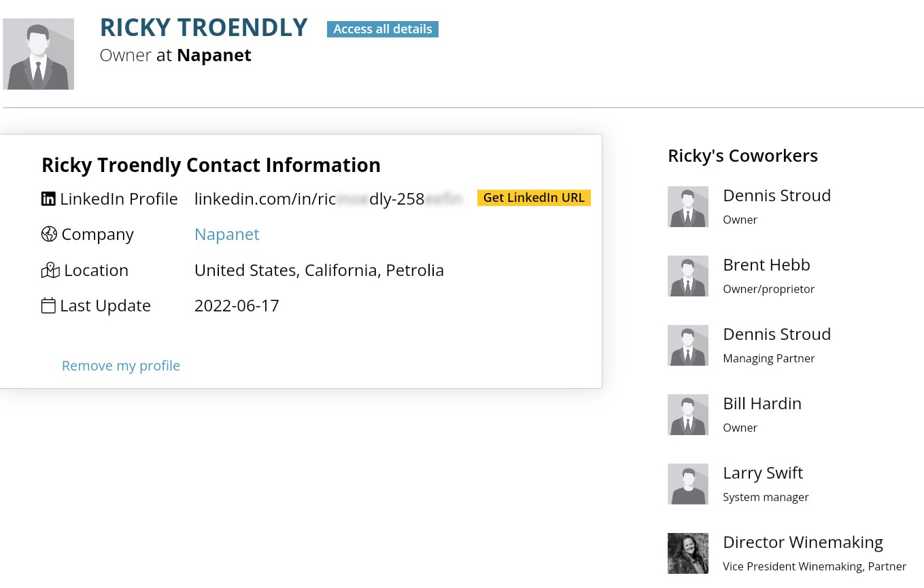Screen dimensions: 924x588
Task: Open Bill Hardin's avatar picture
Action: click(x=688, y=415)
